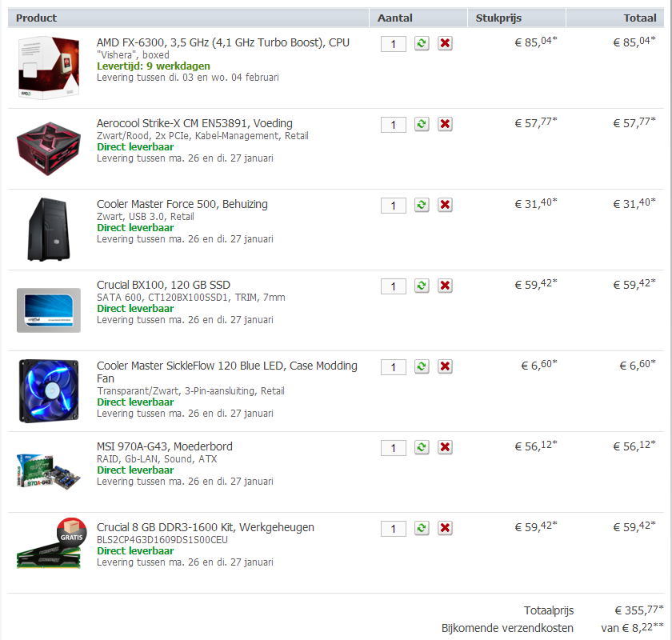Open AMD FX-6300 product link
The image size is (672, 640).
pos(223,42)
